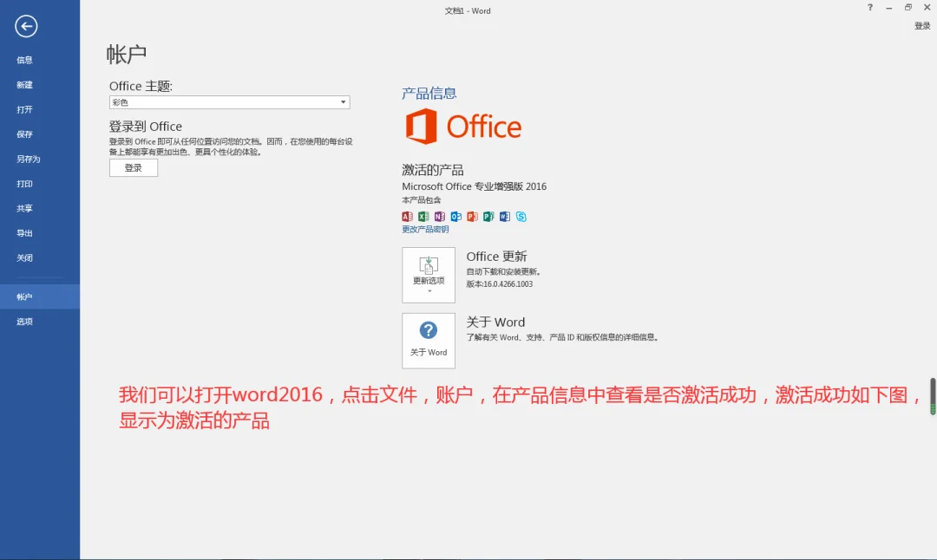Select 导出 in the sidebar
The height and width of the screenshot is (560, 937).
(24, 233)
